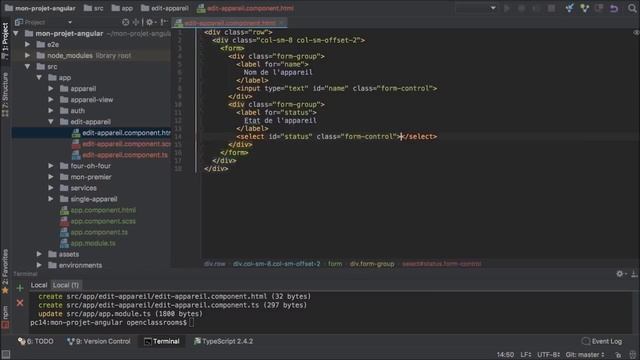Screen dimensions: 640x360
Task: Select edit-appareil.component.html in the tree
Action: pyautogui.click(x=92, y=133)
